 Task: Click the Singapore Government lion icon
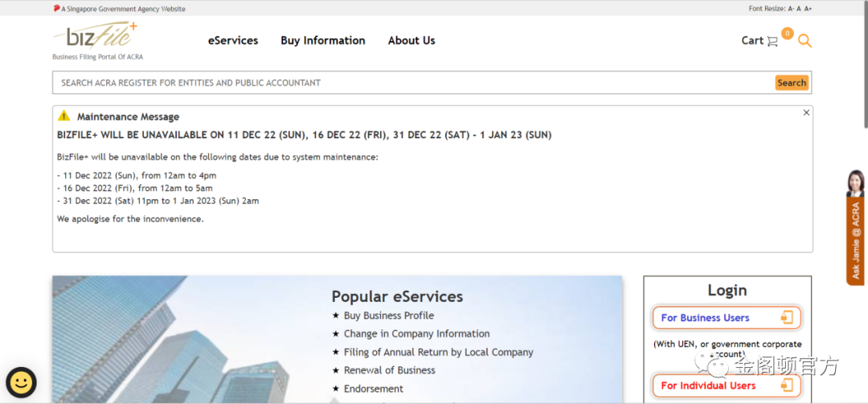pos(56,8)
